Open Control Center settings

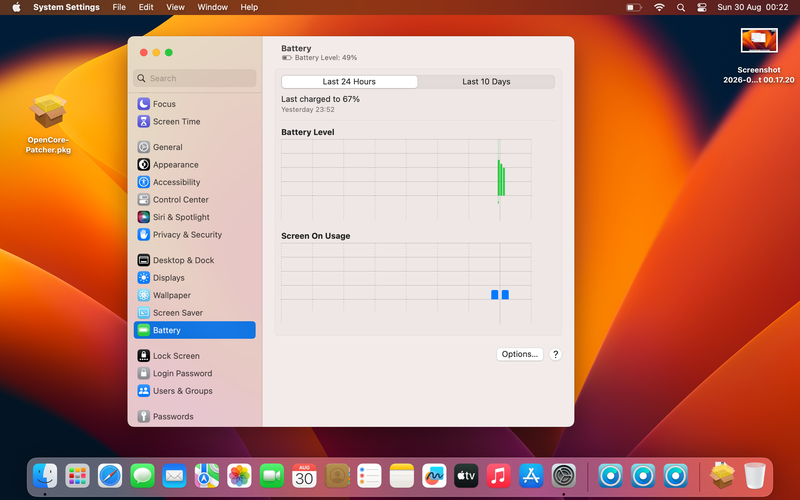(x=194, y=199)
